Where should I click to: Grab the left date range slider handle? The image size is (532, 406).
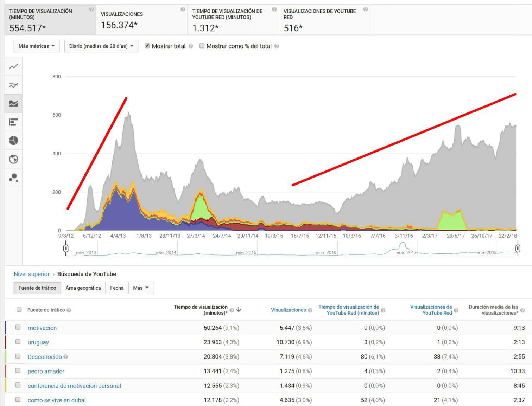[66, 249]
